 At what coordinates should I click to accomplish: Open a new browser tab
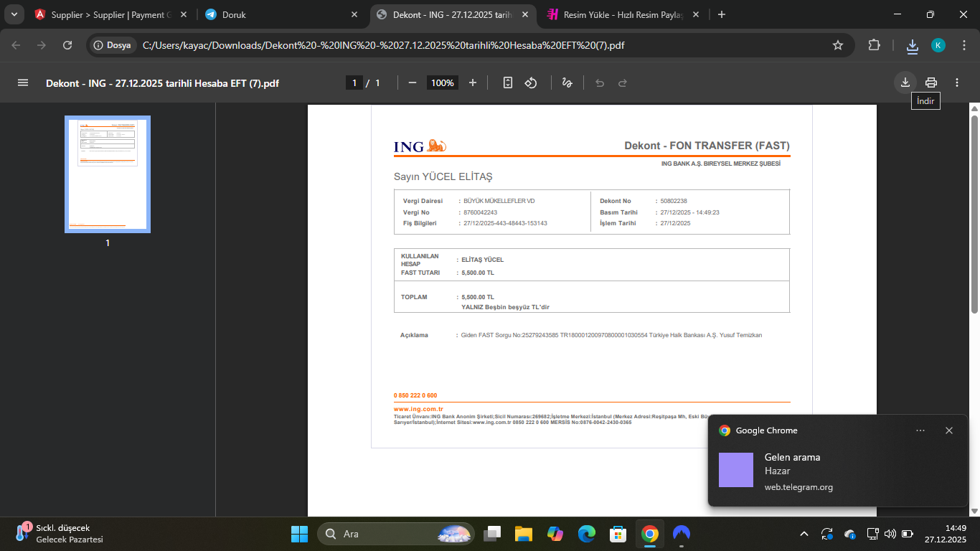(722, 14)
